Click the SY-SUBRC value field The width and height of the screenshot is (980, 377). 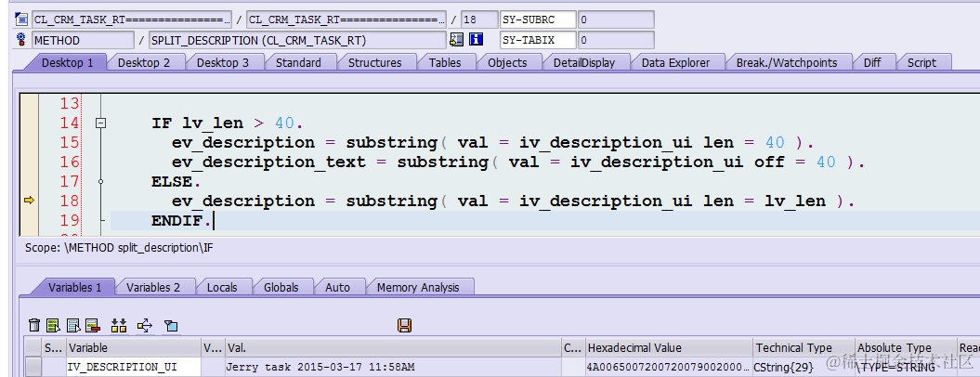click(x=616, y=19)
